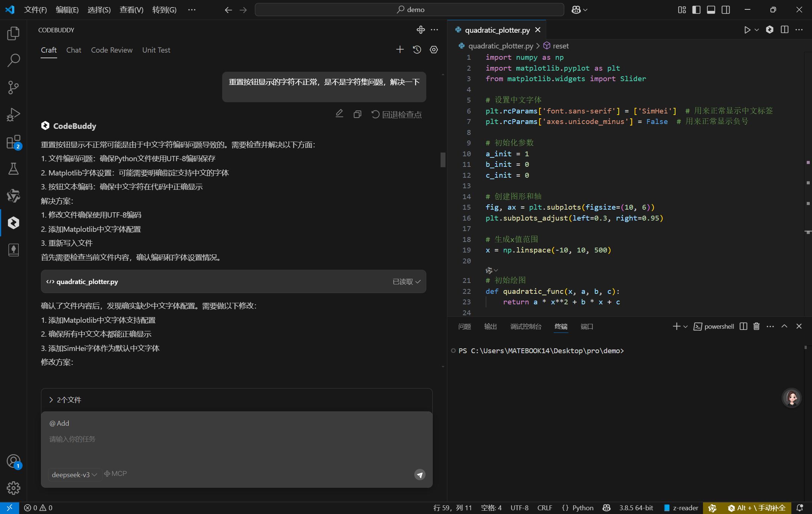
Task: Open the deepseek-v3 model dropdown
Action: [x=74, y=475]
